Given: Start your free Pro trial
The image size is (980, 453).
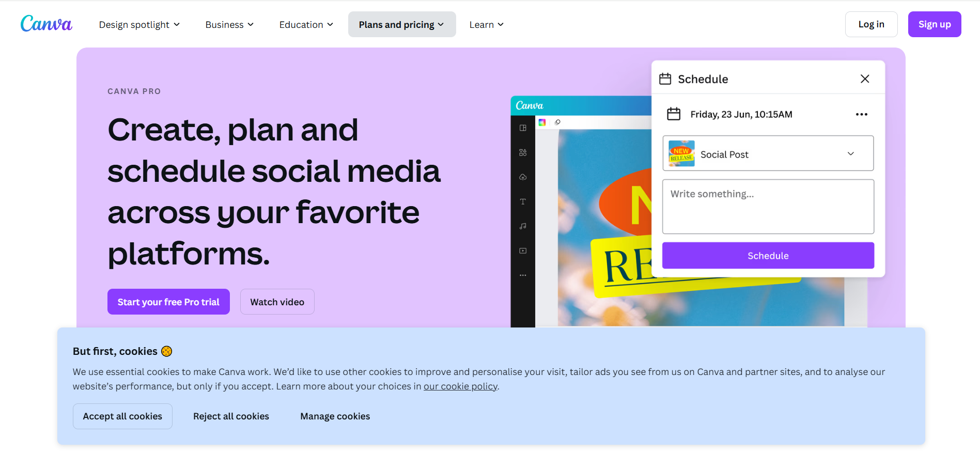Looking at the screenshot, I should 168,302.
